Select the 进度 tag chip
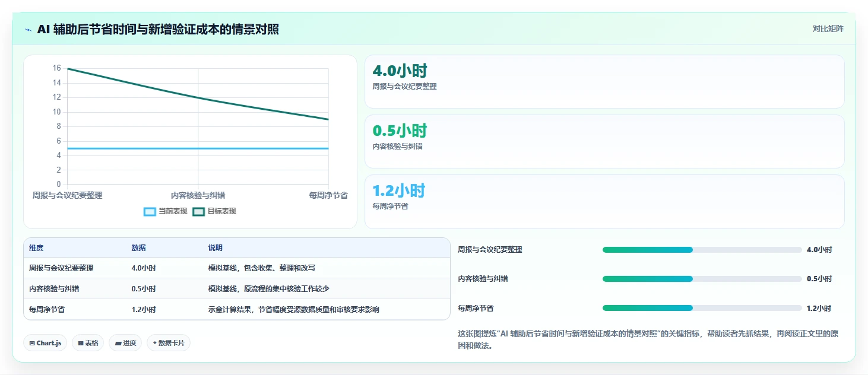 click(x=125, y=343)
